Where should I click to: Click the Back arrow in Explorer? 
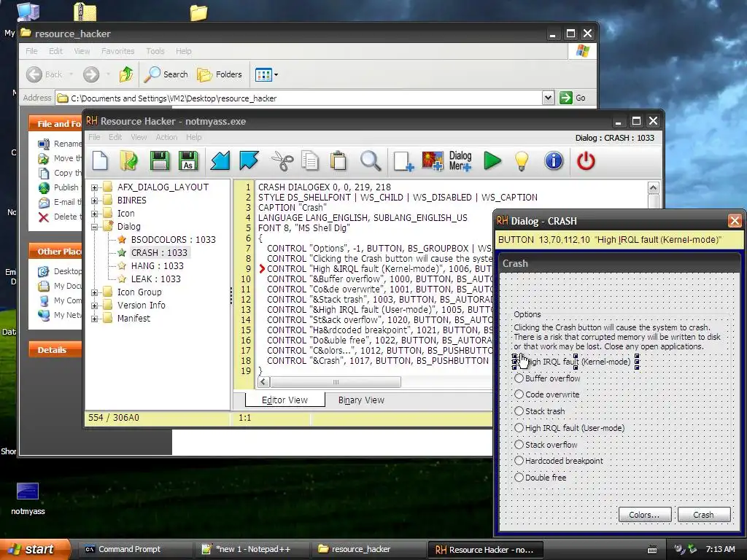[x=34, y=74]
